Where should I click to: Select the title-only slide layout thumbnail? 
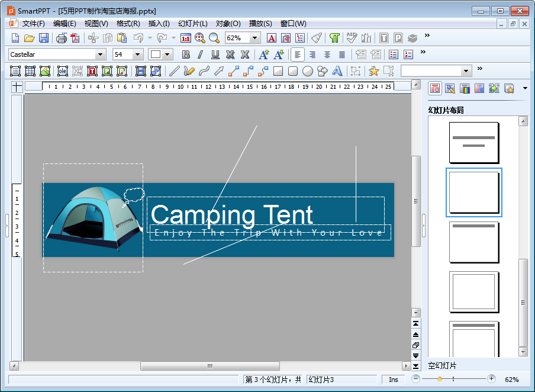[x=473, y=242]
